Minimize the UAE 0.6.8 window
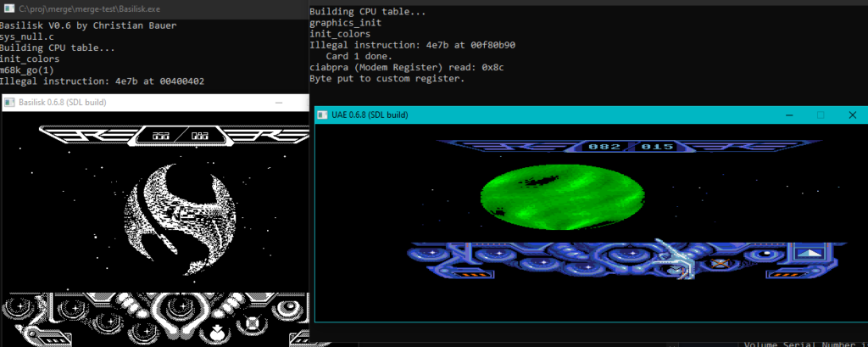The height and width of the screenshot is (347, 868). coord(786,115)
